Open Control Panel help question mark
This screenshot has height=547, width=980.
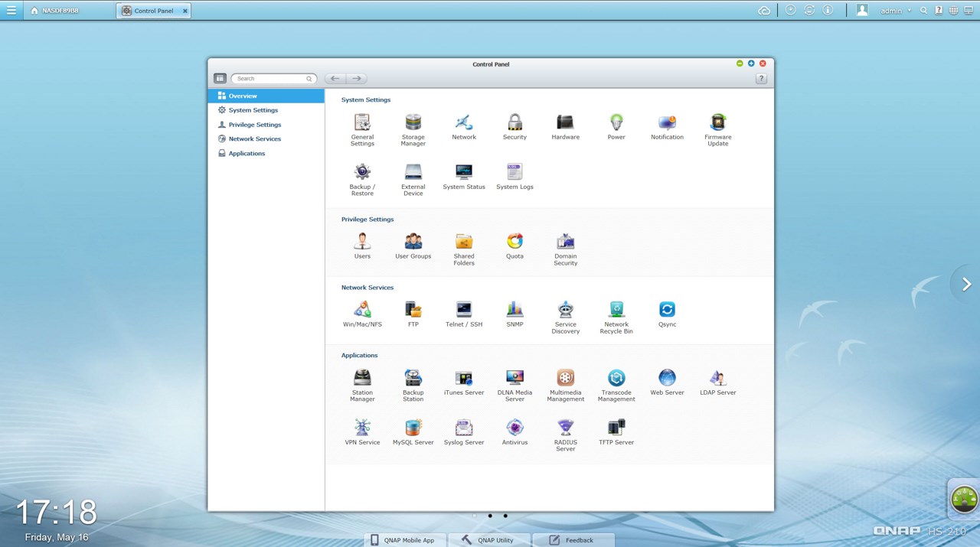(x=761, y=79)
